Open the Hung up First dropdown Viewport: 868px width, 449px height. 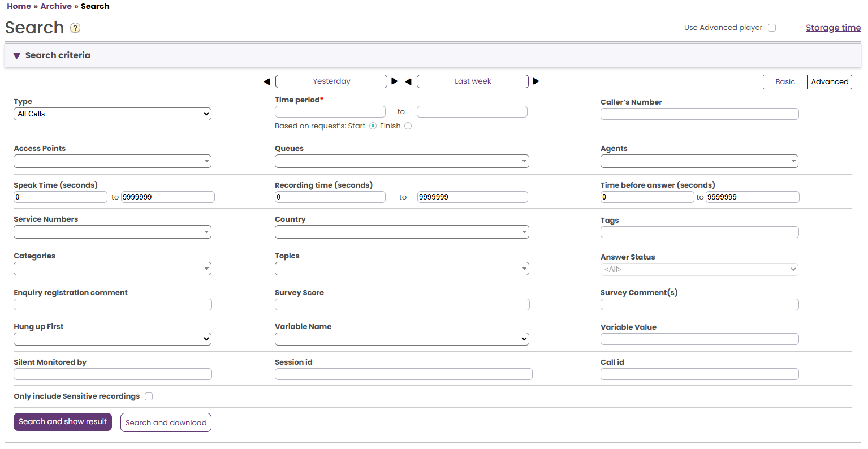click(113, 339)
